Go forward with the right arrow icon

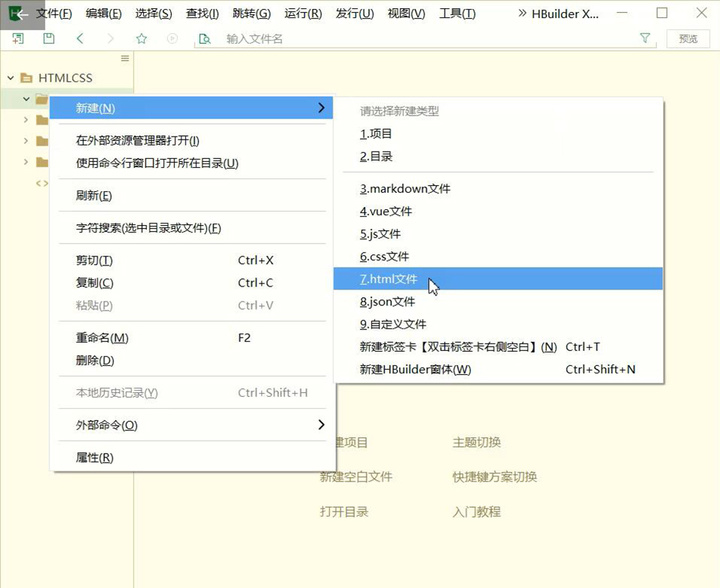pyautogui.click(x=111, y=39)
